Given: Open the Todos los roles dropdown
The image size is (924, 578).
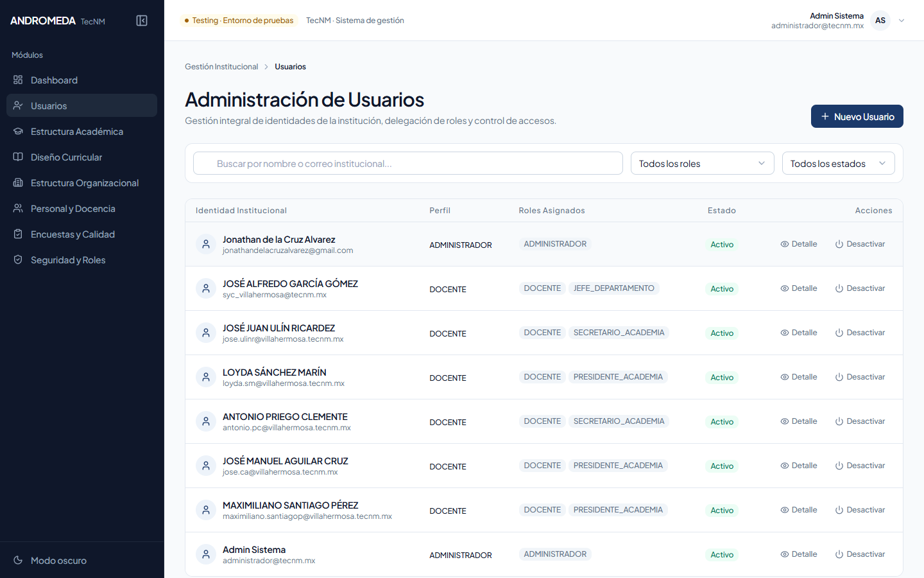Looking at the screenshot, I should pyautogui.click(x=703, y=163).
